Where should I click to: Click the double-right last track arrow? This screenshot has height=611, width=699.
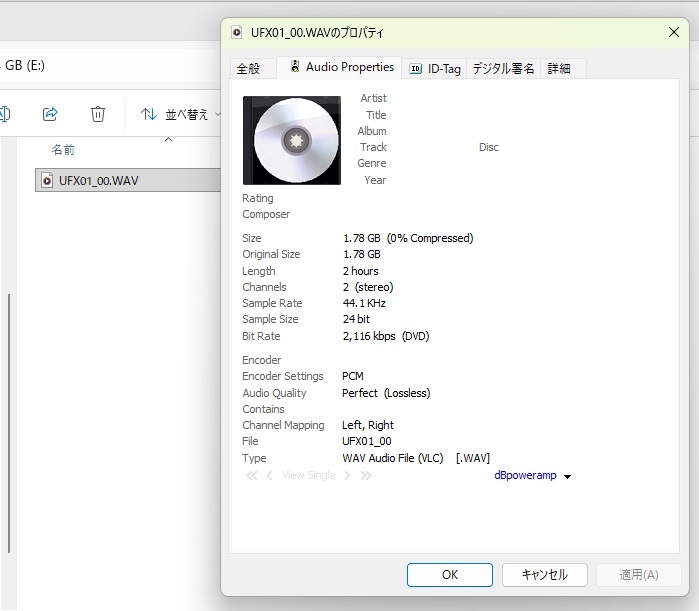(x=366, y=476)
